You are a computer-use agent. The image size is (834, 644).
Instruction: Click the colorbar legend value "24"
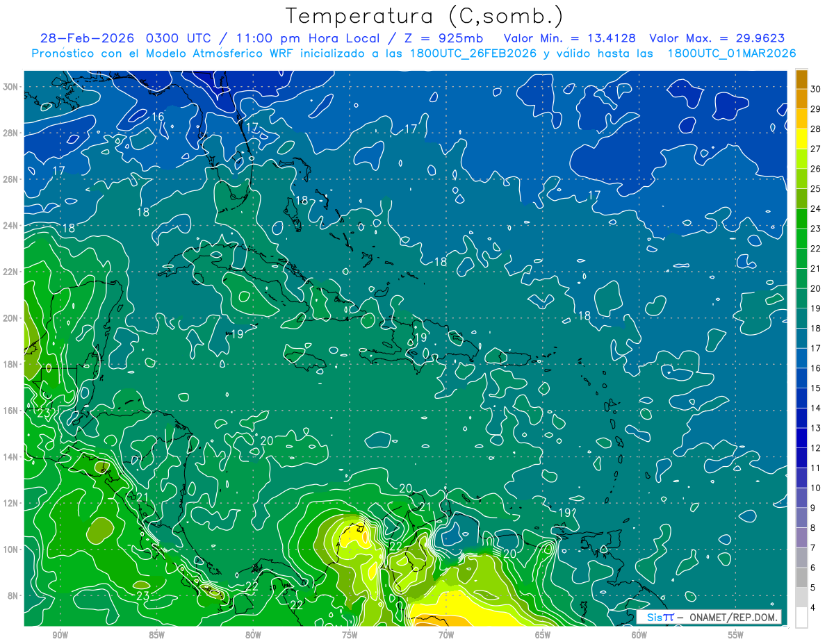(x=815, y=208)
